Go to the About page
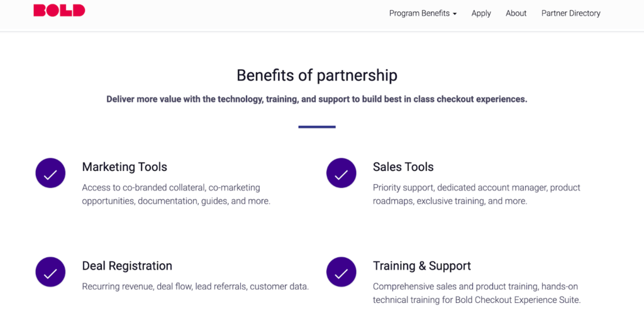644x335 pixels. [516, 13]
